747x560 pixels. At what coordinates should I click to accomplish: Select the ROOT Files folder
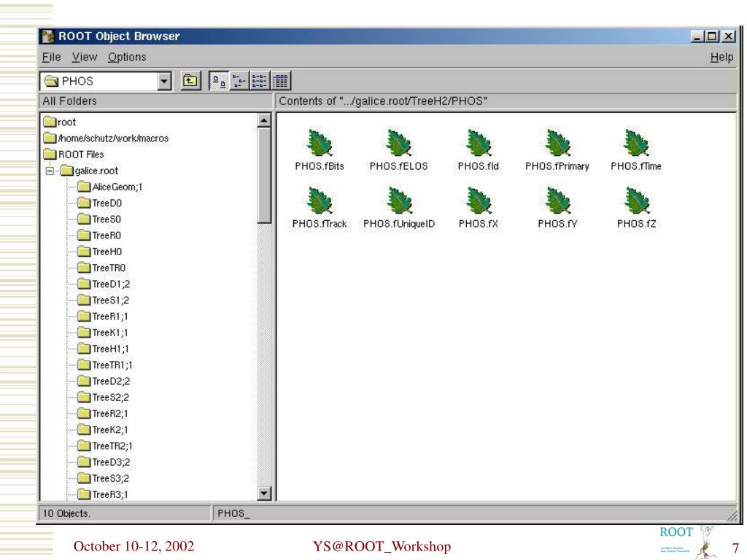74,155
